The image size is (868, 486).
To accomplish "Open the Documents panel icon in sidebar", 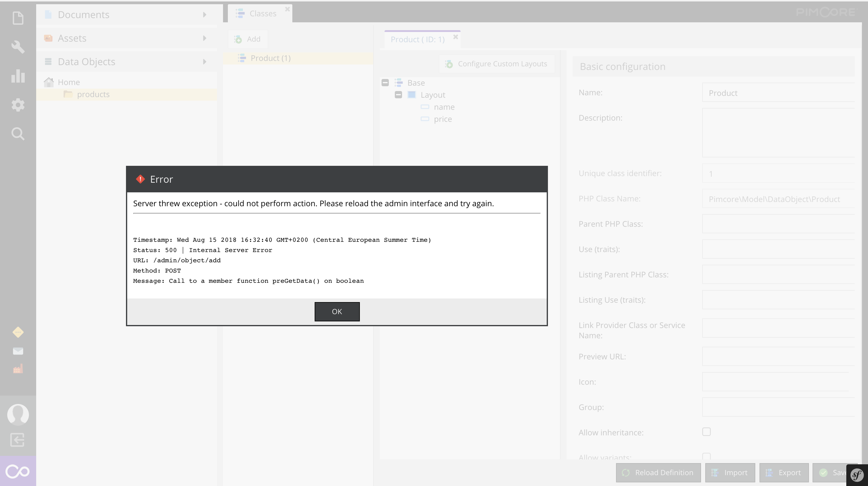I will pos(18,18).
